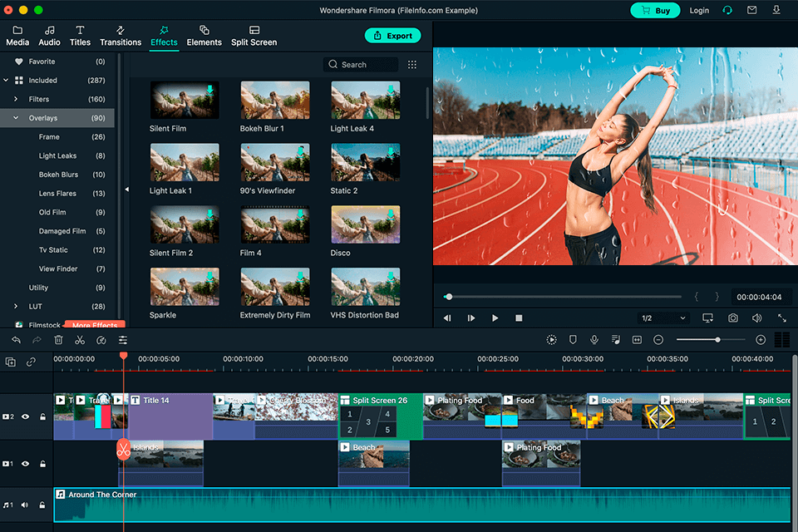
Task: Toggle the auto ripple link icon
Action: tap(31, 362)
